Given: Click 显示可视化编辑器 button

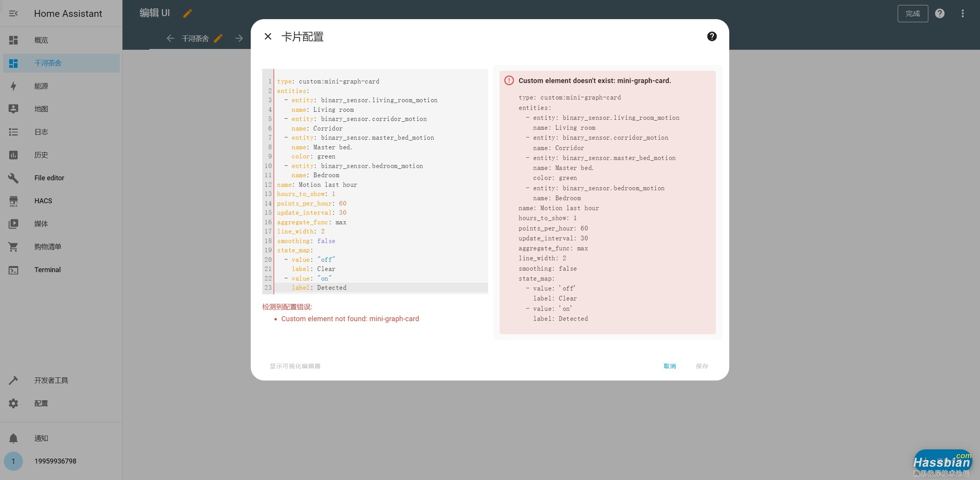Looking at the screenshot, I should tap(295, 366).
